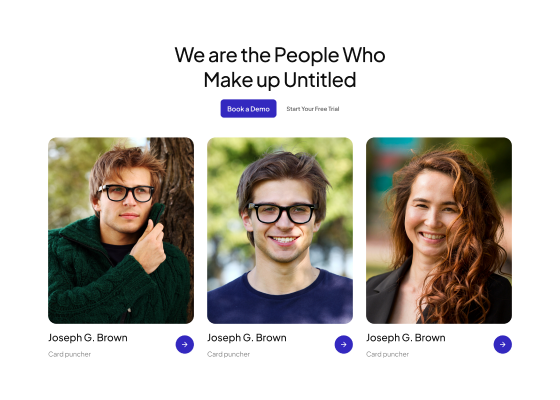Click the arrow icon beside green-sweater man's name

click(185, 344)
